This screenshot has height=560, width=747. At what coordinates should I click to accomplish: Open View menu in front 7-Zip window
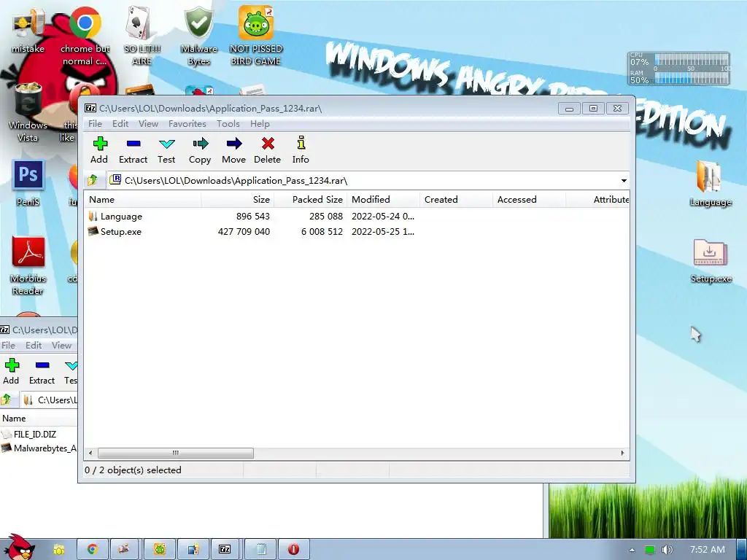click(x=148, y=124)
